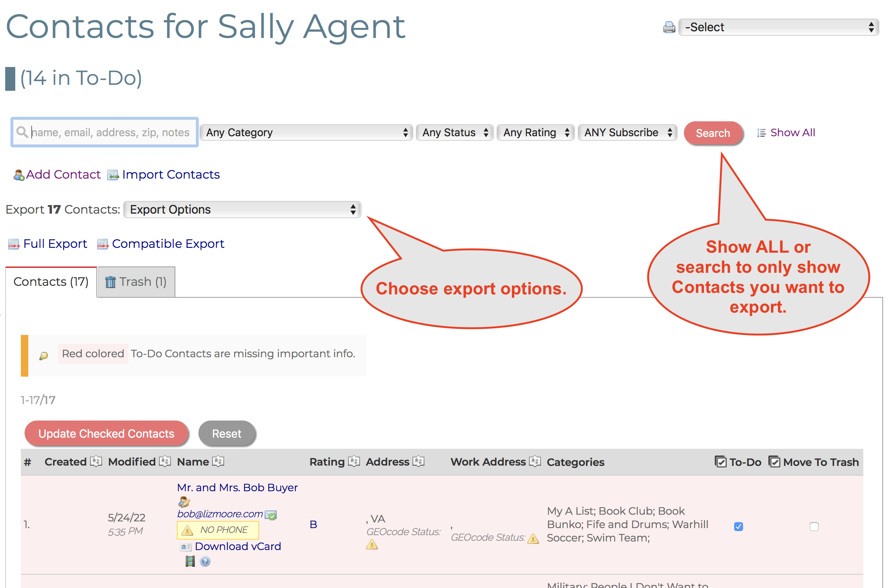The image size is (889, 588).
Task: Click the help question mark icon under Bob Buyer
Action: tap(205, 562)
